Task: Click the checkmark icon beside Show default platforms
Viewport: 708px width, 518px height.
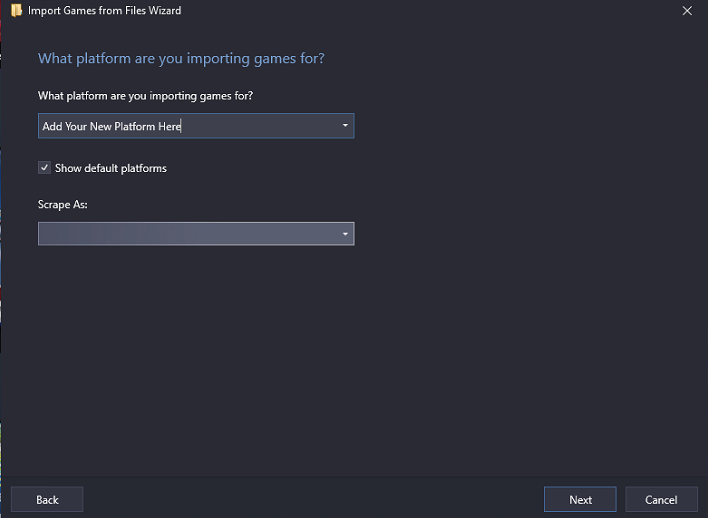Action: coord(44,168)
